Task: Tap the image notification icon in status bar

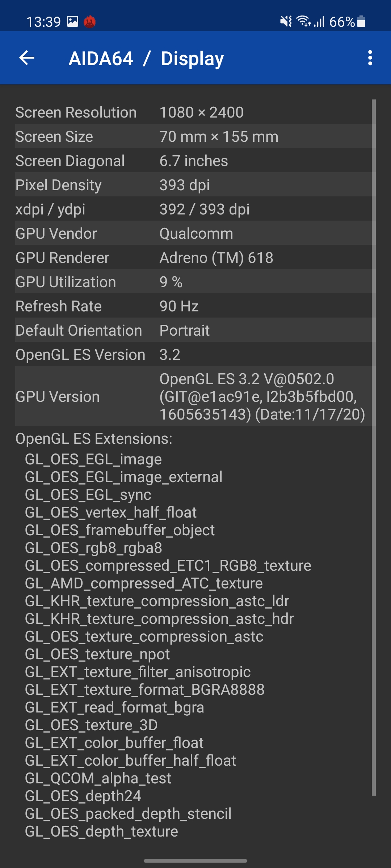Action: point(72,22)
